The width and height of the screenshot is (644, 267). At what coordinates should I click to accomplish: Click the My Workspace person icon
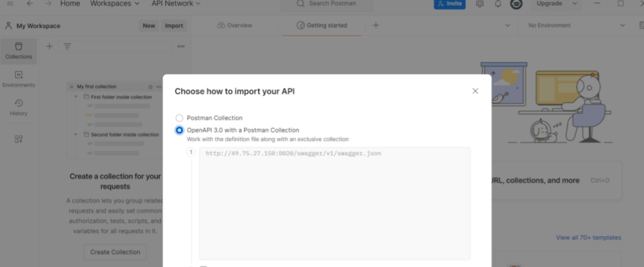pos(8,26)
